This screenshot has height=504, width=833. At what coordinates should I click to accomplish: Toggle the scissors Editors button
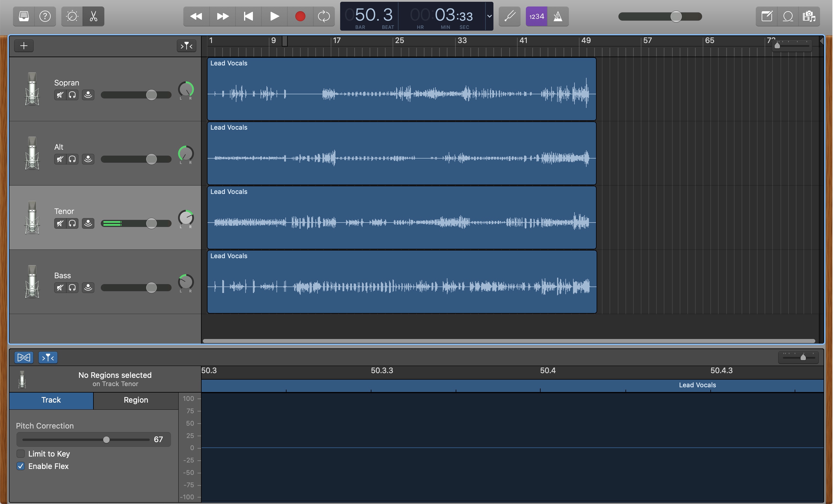click(93, 16)
